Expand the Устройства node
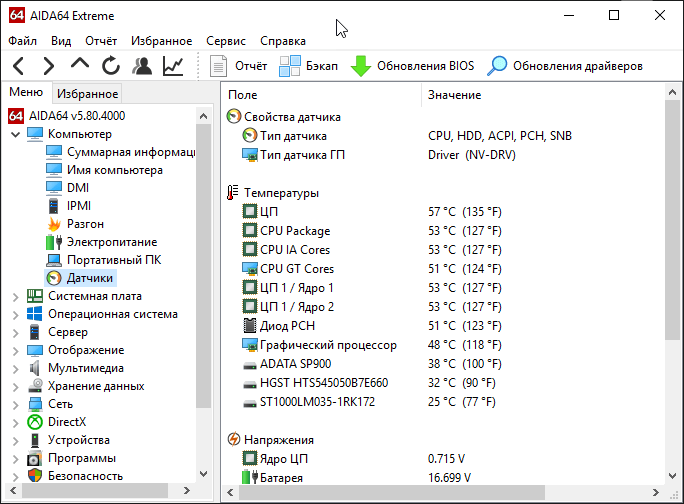This screenshot has height=504, width=684. point(16,441)
